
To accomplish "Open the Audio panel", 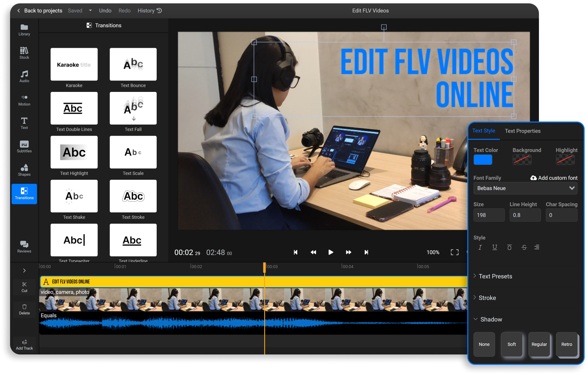I will tap(24, 76).
